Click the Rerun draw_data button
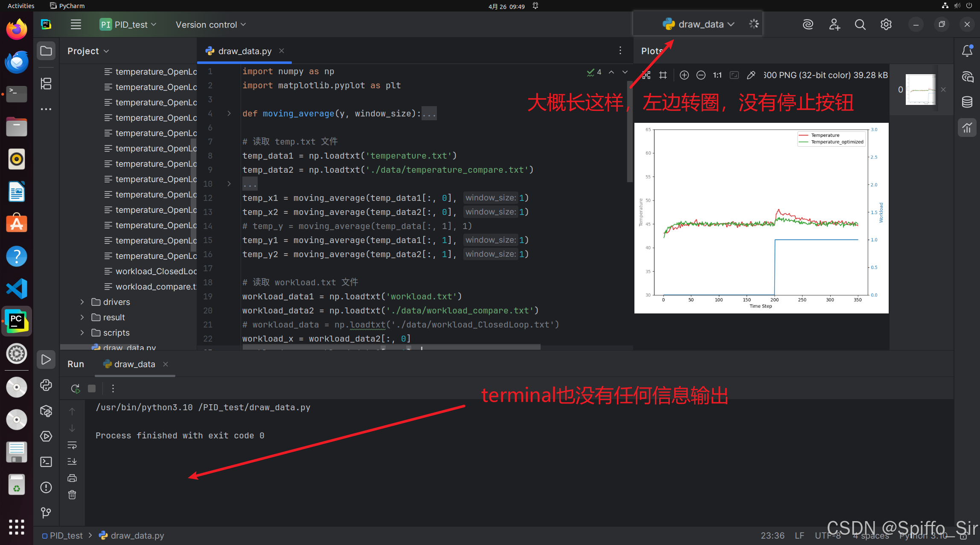Viewport: 980px width, 545px height. click(x=76, y=388)
